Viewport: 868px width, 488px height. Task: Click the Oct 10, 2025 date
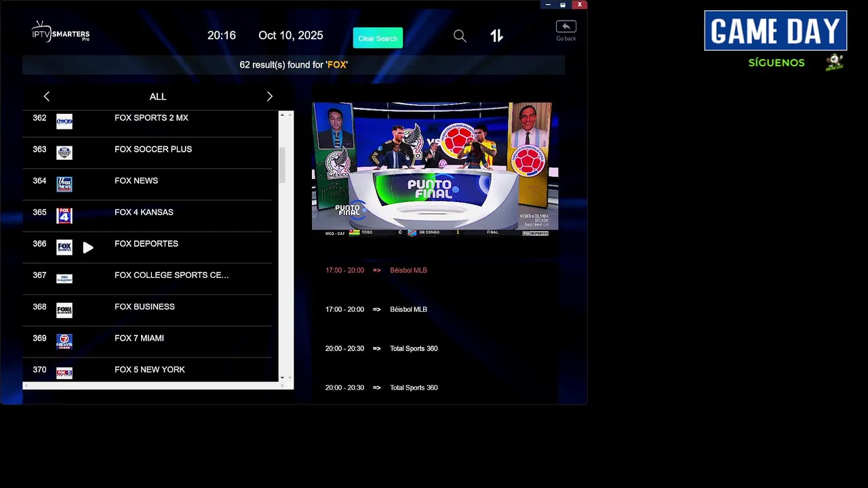pos(291,36)
